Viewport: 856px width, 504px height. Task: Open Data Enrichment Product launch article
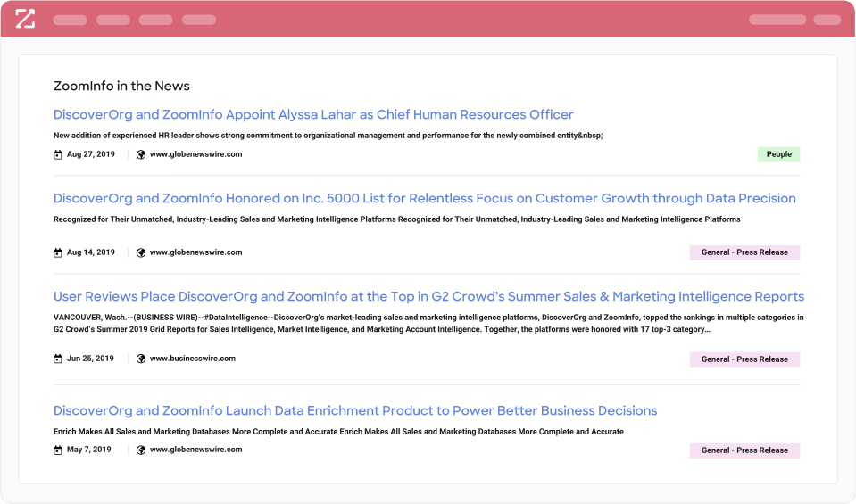pos(355,410)
